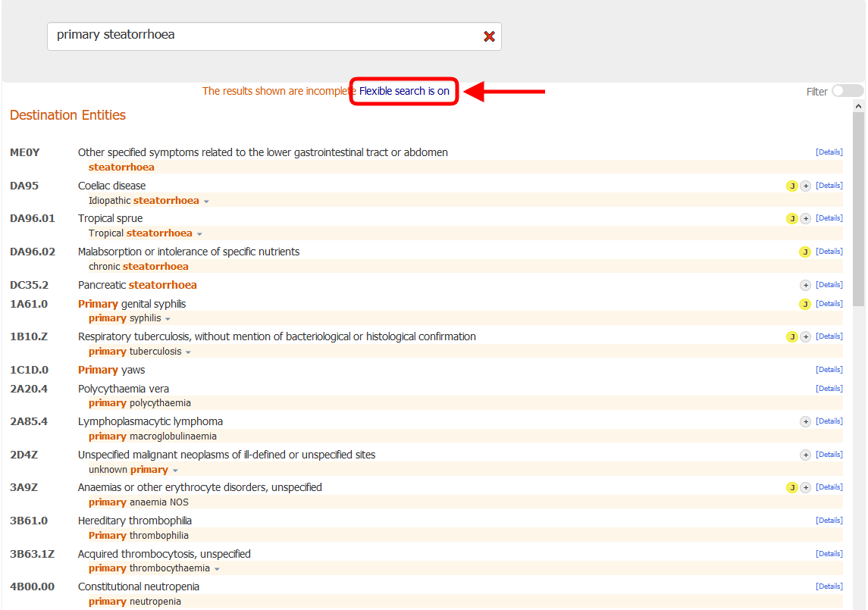Screen dimensions: 868x610
Task: Click the plus icon for Pancreatic steatorrhoea
Action: tap(806, 284)
